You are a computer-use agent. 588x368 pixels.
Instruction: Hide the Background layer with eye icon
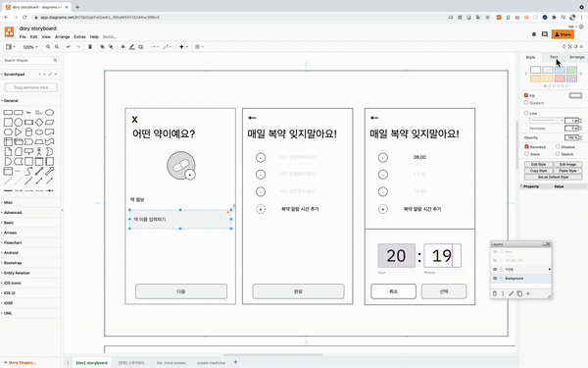click(x=495, y=279)
